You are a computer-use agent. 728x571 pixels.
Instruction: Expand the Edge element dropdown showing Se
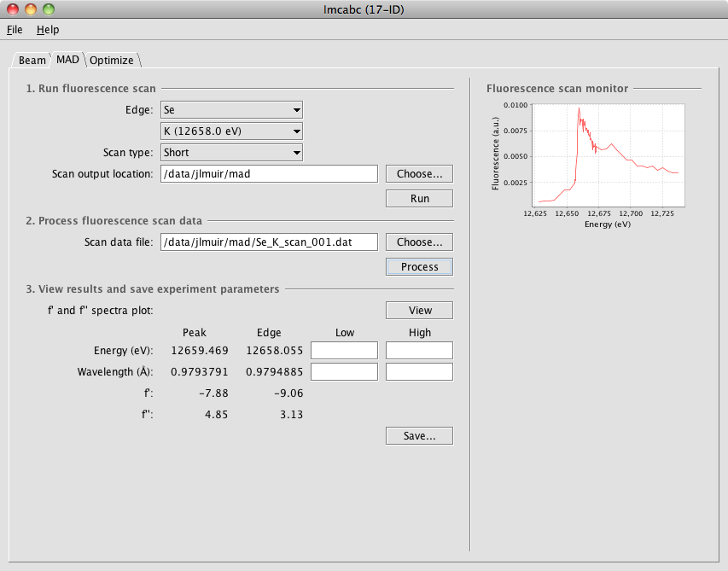[231, 110]
